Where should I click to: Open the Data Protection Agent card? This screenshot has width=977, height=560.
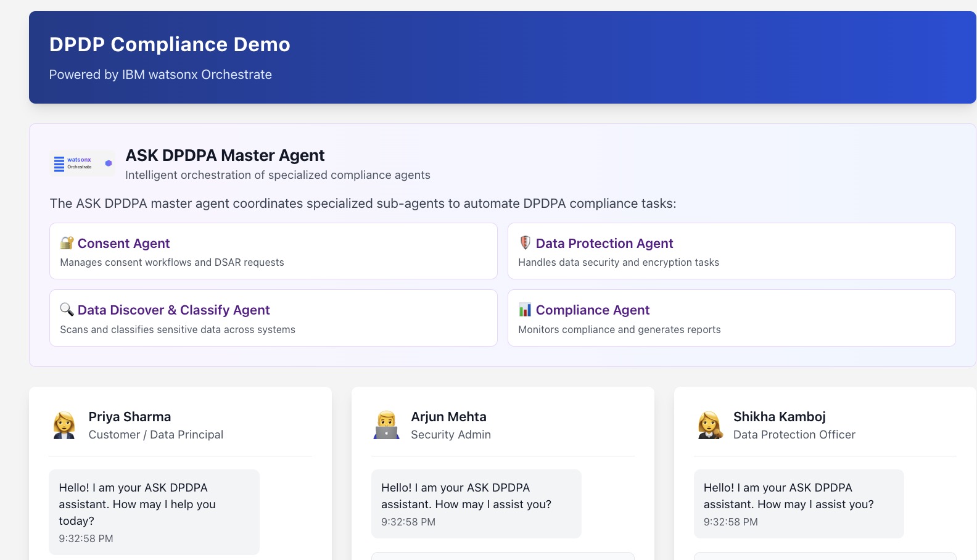point(732,251)
